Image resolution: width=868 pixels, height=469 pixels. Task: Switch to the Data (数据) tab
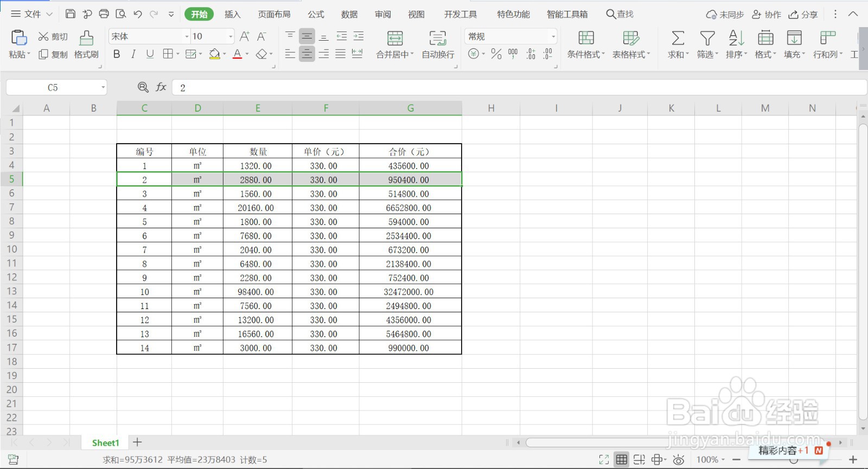point(349,14)
